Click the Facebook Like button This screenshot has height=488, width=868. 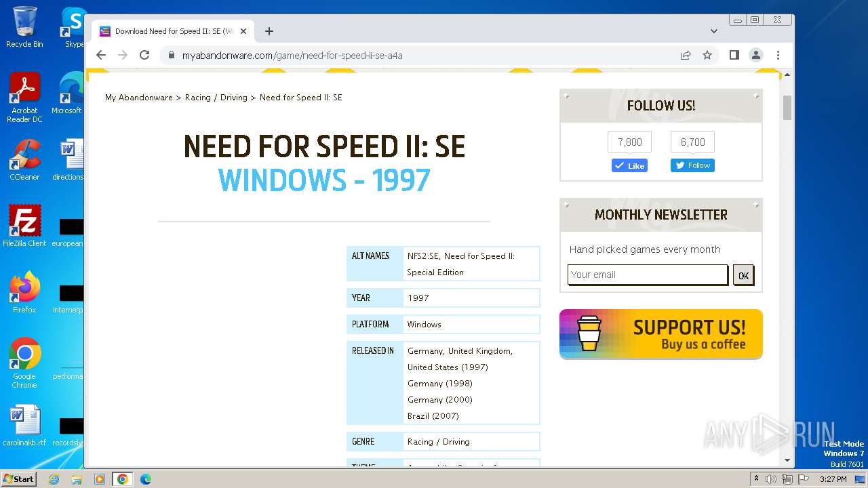point(629,165)
